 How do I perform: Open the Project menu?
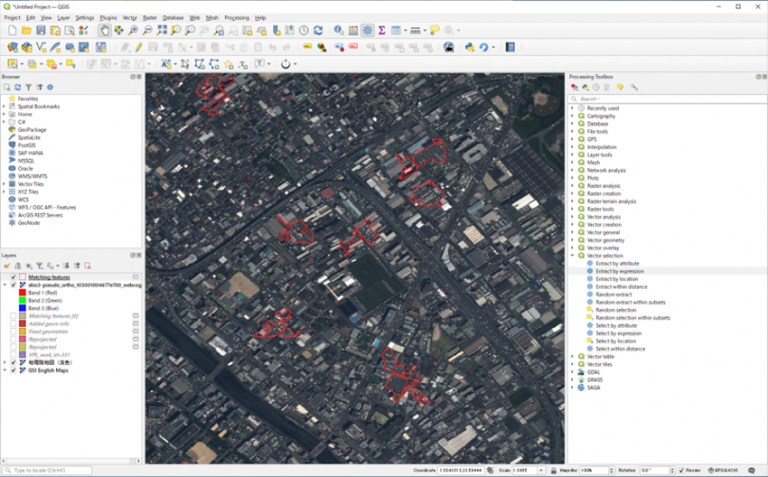[12, 18]
